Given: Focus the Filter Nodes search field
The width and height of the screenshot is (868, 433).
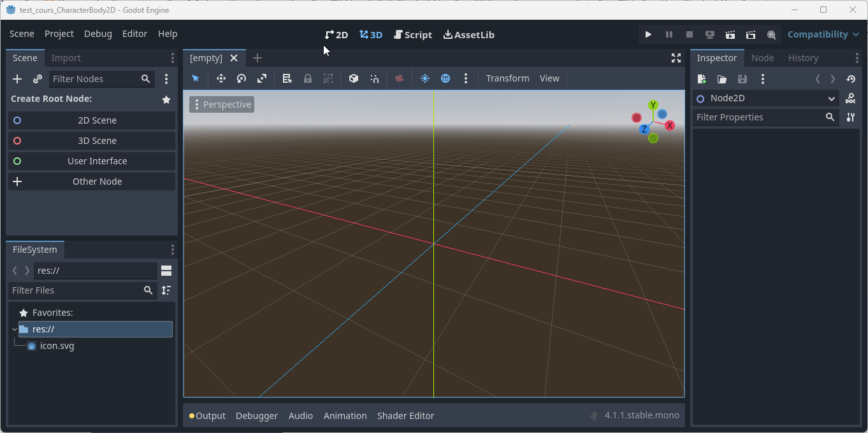Looking at the screenshot, I should 102,79.
